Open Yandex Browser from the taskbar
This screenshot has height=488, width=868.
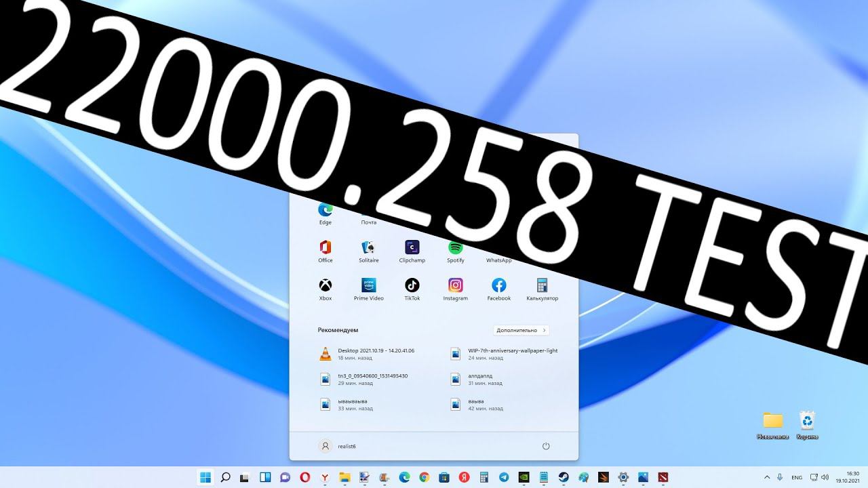click(x=325, y=477)
